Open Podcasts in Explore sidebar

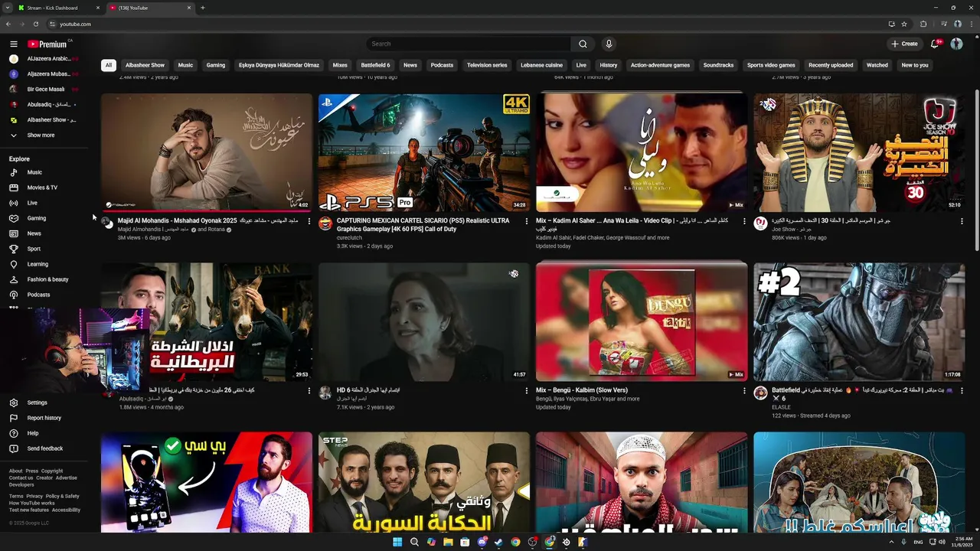pos(38,295)
